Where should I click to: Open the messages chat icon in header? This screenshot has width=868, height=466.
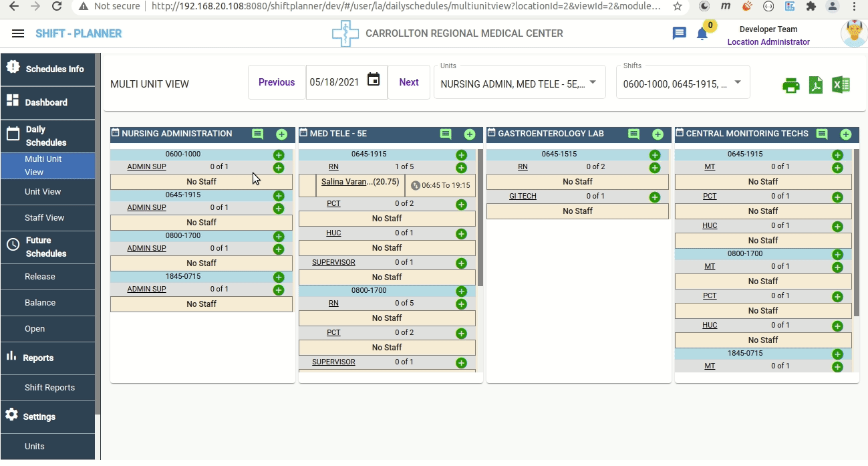click(x=679, y=33)
